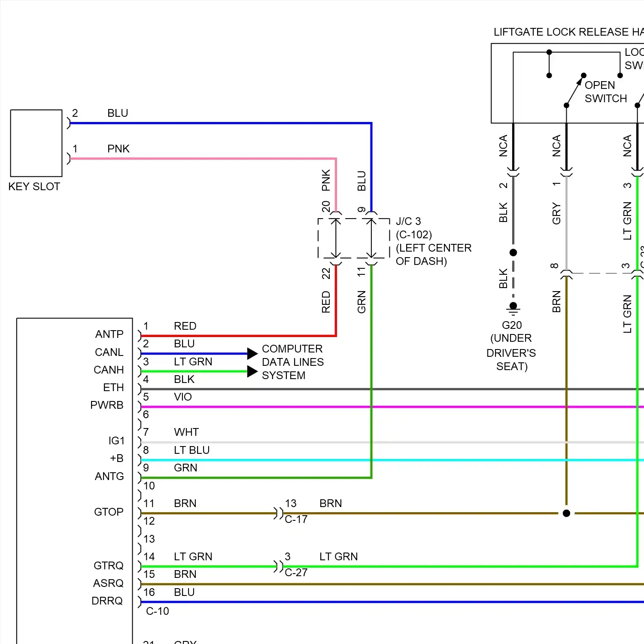Click the ETH terminal label

pyautogui.click(x=113, y=387)
